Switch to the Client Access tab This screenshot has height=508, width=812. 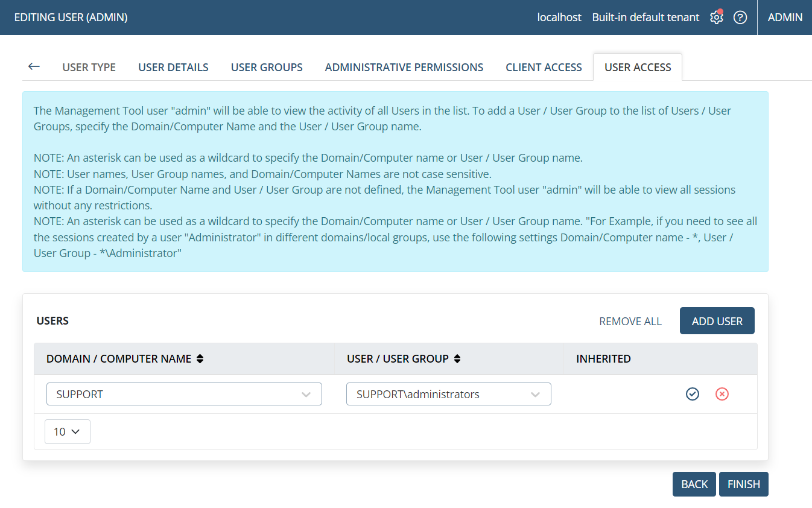pyautogui.click(x=544, y=68)
